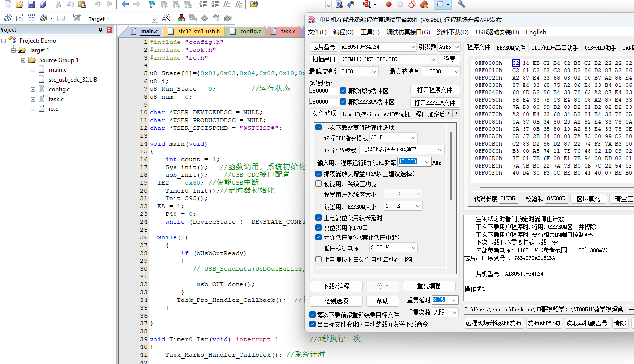
Task: Click the 打开程序文件 button
Action: [435, 90]
